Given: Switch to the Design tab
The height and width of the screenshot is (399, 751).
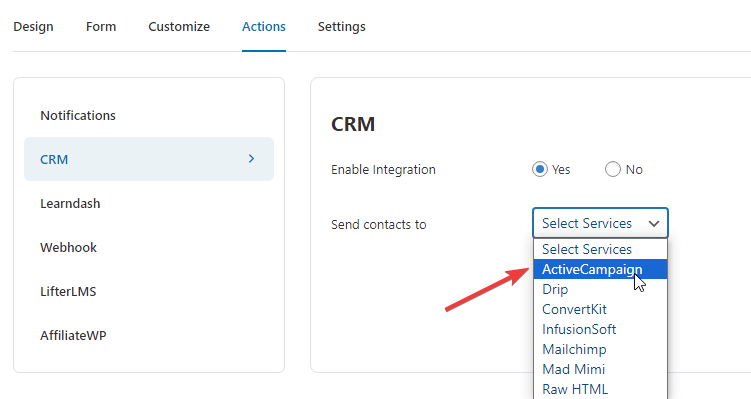Looking at the screenshot, I should [x=34, y=26].
